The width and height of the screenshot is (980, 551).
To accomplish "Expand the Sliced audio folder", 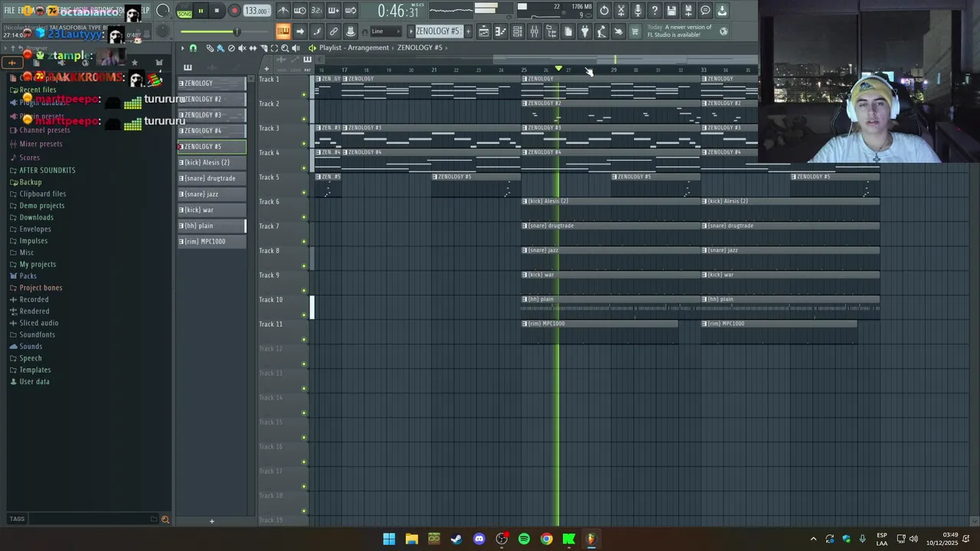I will coord(38,323).
